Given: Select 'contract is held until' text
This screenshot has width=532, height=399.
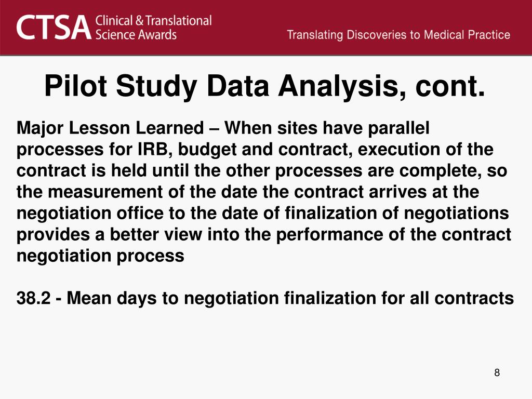Looking at the screenshot, I should point(103,170).
